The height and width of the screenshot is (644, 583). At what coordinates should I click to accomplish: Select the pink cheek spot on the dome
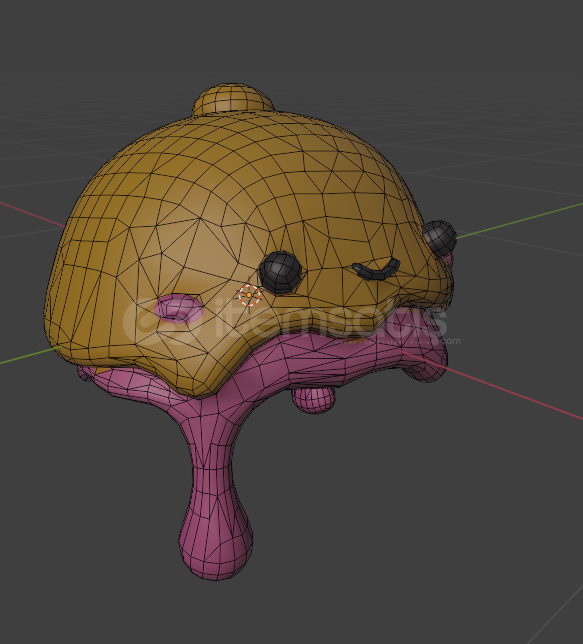(x=179, y=308)
